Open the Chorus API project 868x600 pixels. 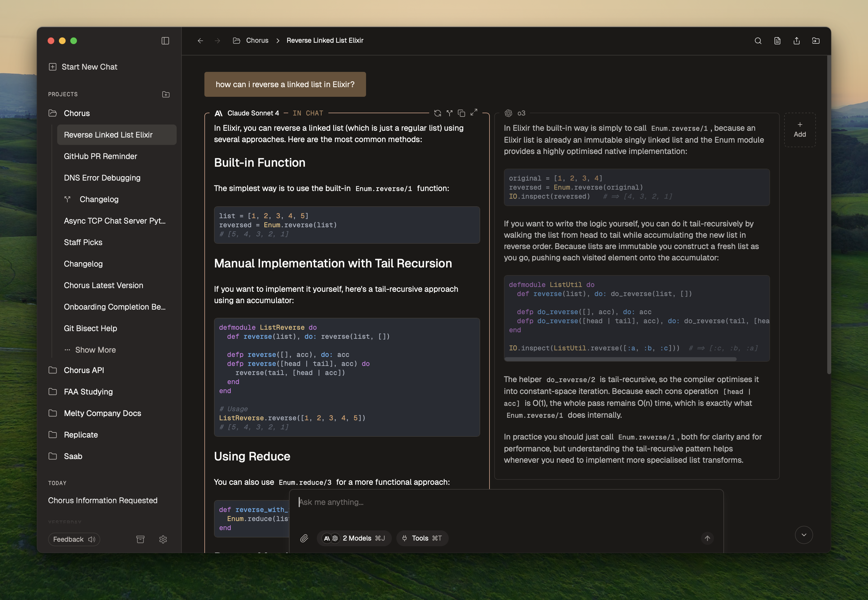[x=84, y=370]
